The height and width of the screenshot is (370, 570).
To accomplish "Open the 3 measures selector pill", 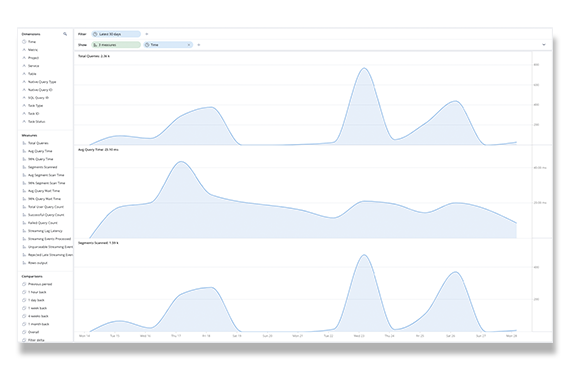I will tap(116, 45).
